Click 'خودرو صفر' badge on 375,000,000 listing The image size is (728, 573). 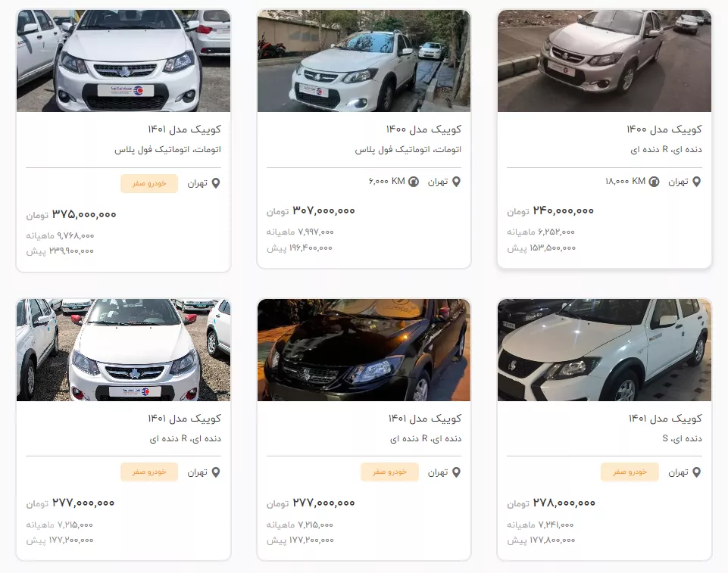[149, 184]
